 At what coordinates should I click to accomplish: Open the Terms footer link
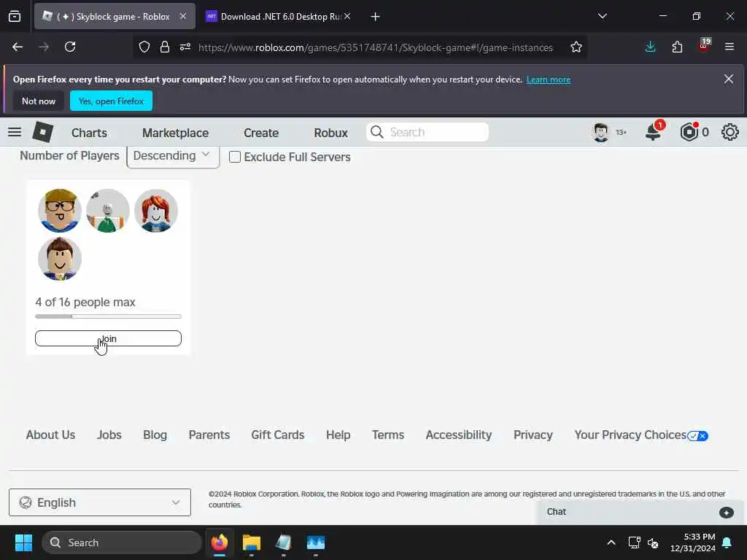[x=388, y=435]
